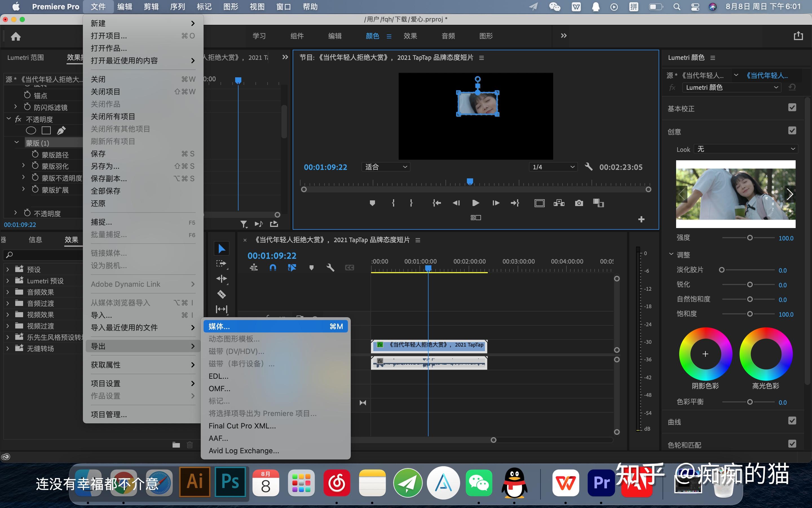Viewport: 812px width, 508px height.
Task: Open timeline display settings wrench
Action: click(x=330, y=268)
